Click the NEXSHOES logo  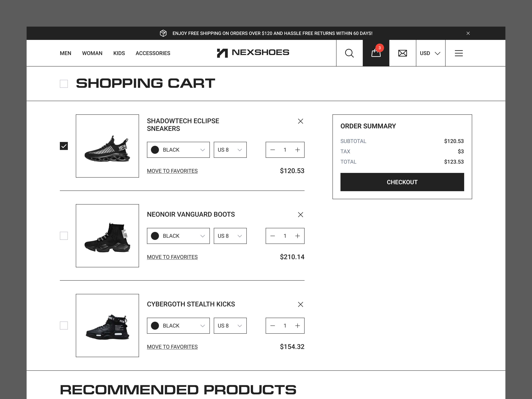[x=253, y=53]
